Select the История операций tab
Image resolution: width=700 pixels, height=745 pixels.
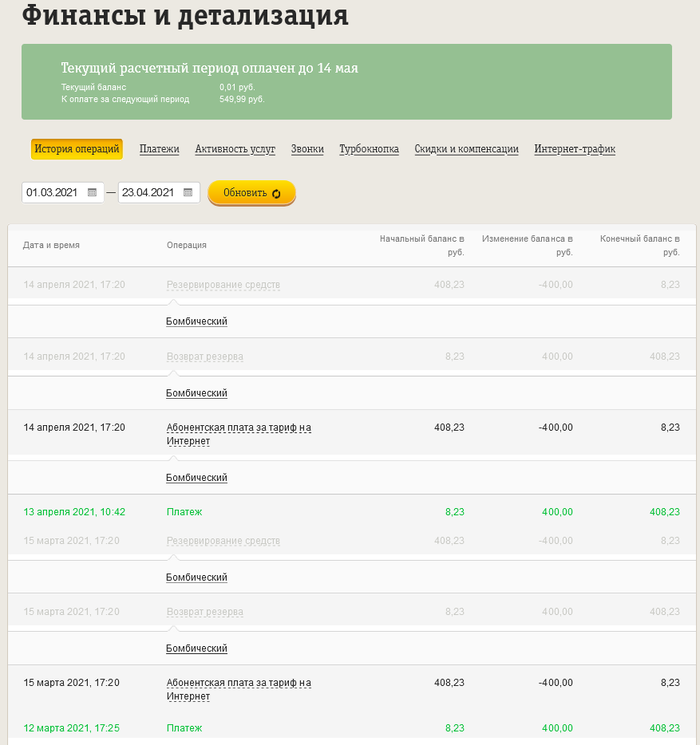tap(76, 149)
